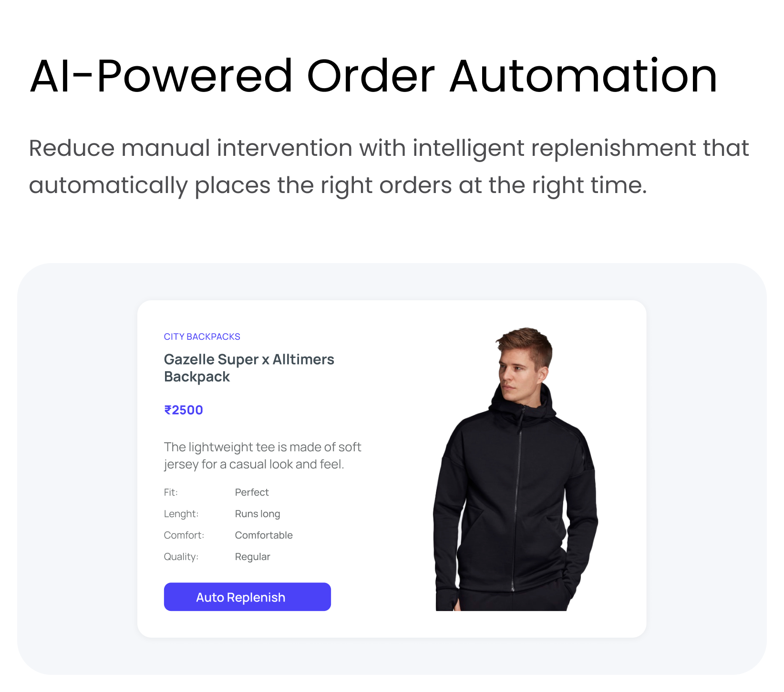Click the Perfect fit value
Image resolution: width=784 pixels, height=692 pixels.
[x=252, y=492]
